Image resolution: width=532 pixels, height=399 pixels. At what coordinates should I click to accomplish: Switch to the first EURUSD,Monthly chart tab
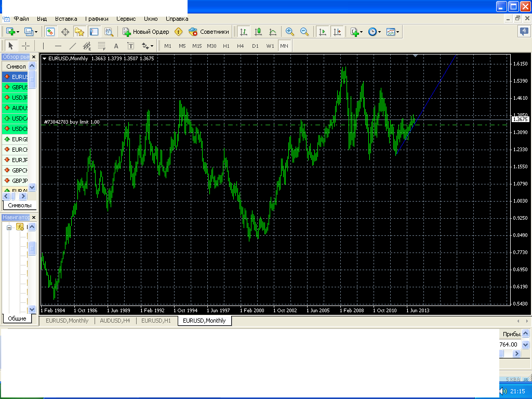coord(67,321)
